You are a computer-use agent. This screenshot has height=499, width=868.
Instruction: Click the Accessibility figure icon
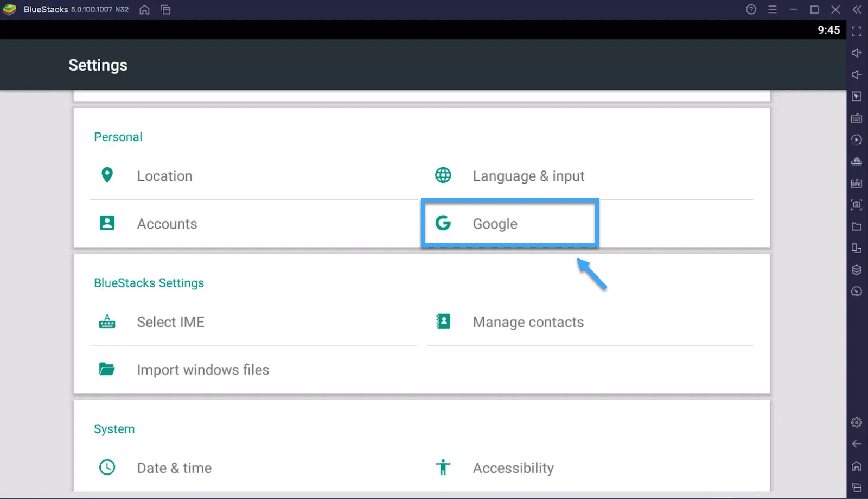(443, 468)
